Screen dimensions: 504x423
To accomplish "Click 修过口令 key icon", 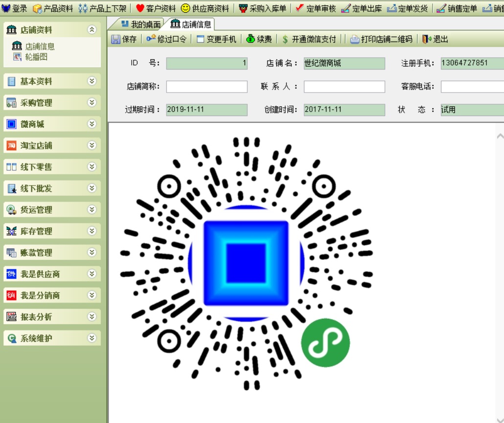I will [151, 39].
